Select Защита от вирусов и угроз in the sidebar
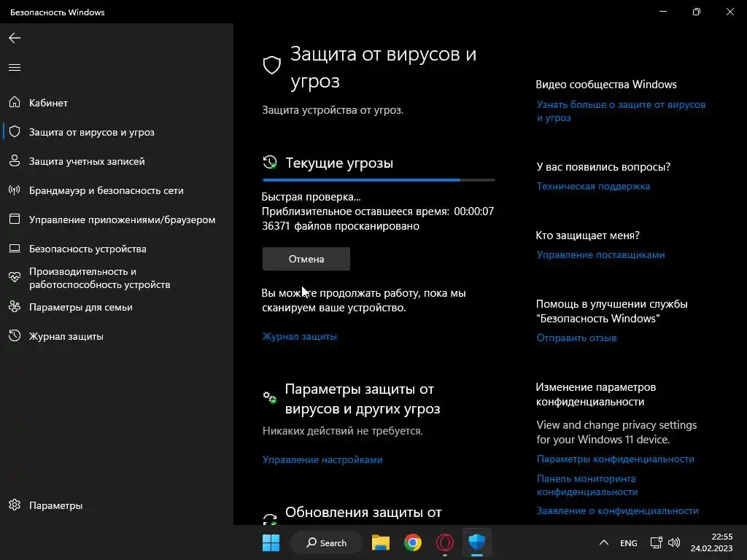747x560 pixels. 117,132
